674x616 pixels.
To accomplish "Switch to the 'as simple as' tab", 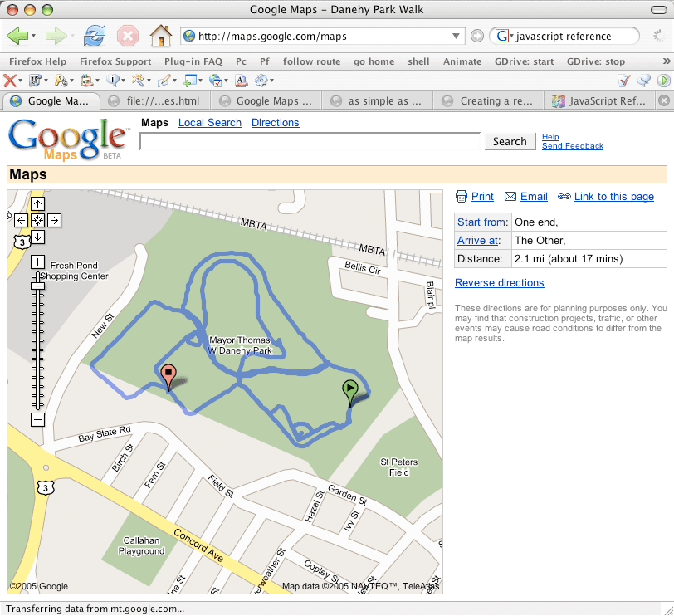I will [x=379, y=101].
